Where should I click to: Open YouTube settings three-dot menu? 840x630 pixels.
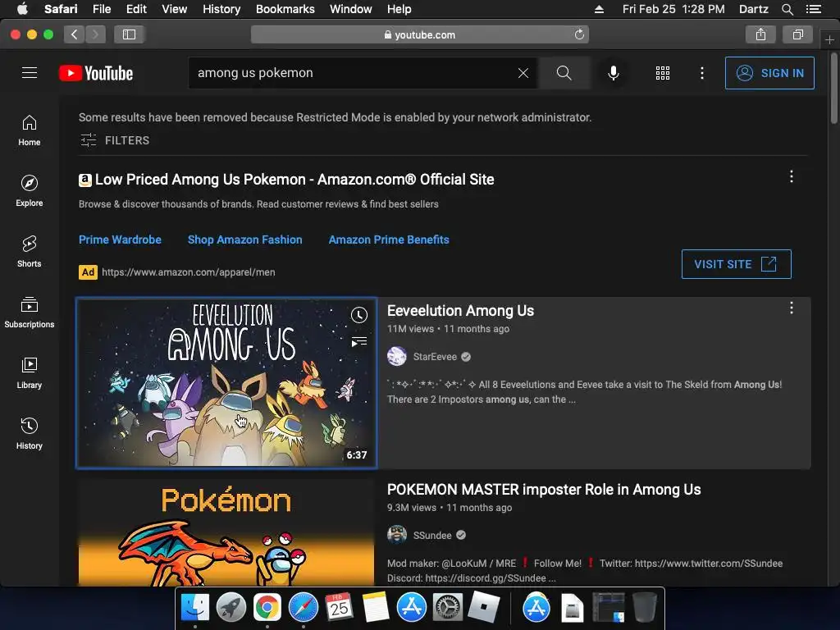pyautogui.click(x=702, y=73)
